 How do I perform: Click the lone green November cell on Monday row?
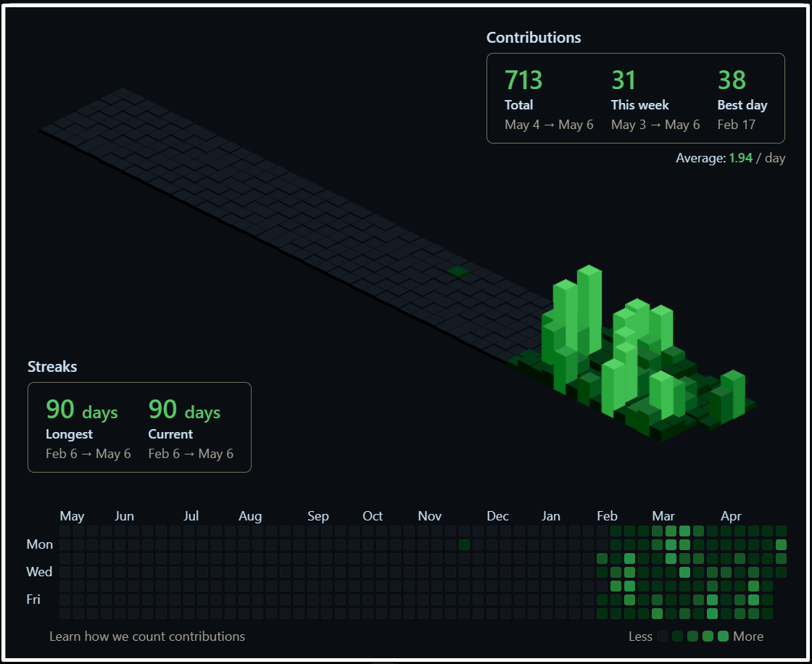[x=464, y=544]
